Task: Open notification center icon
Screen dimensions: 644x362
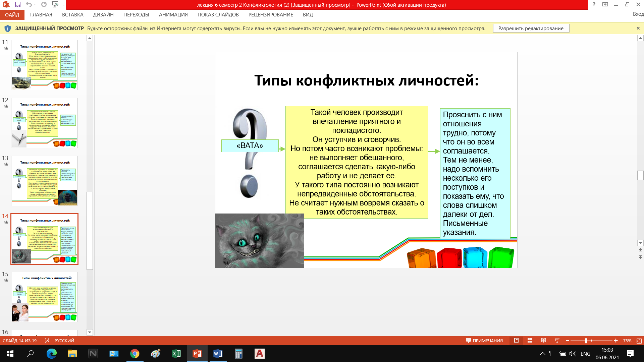Action: pos(630,354)
